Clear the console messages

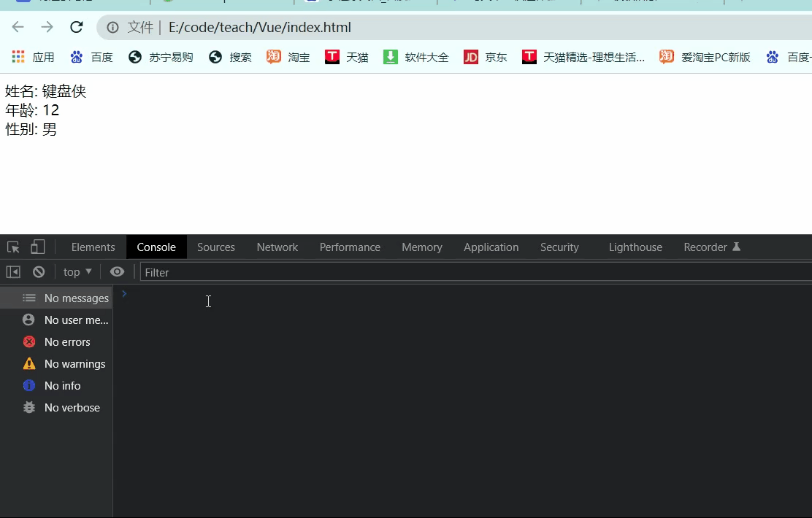pos(38,271)
